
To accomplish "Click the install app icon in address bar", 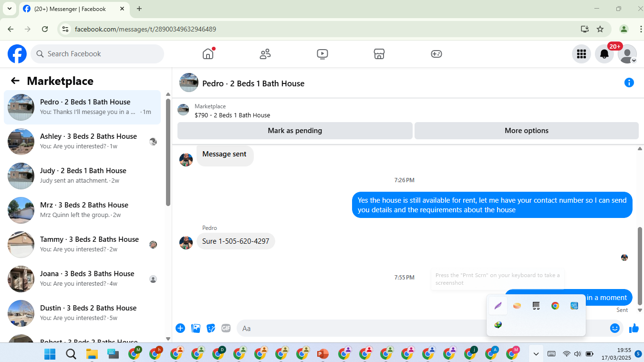I will tap(585, 29).
